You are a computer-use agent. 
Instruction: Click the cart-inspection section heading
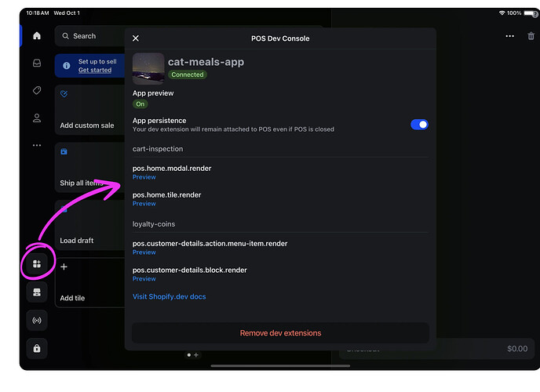(158, 149)
